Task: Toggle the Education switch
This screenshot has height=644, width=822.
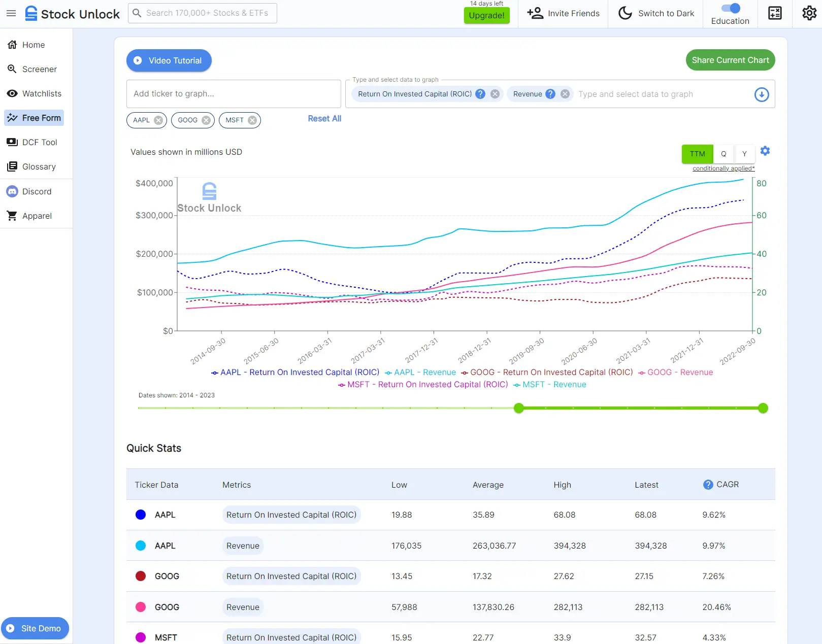Action: coord(731,8)
